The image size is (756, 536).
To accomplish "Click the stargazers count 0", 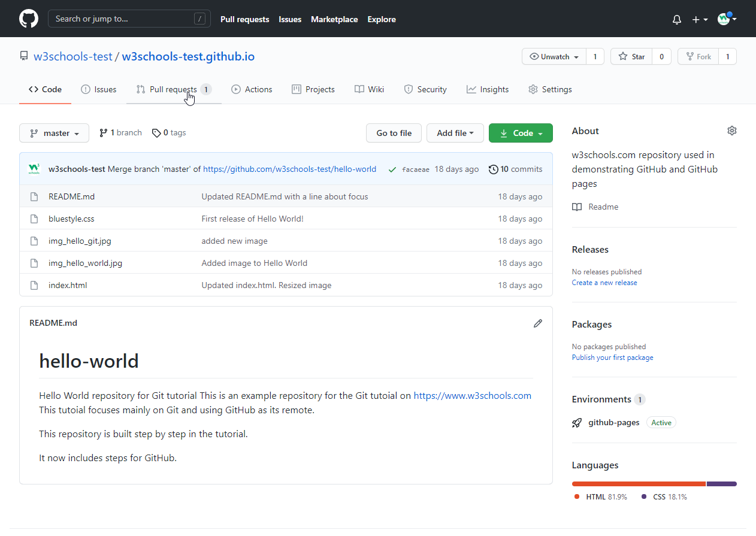I will (x=661, y=57).
